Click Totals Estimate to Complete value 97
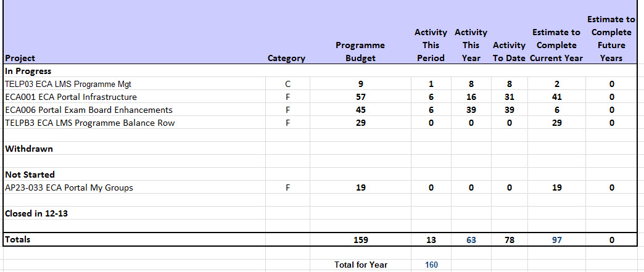The width and height of the screenshot is (644, 272). point(556,240)
